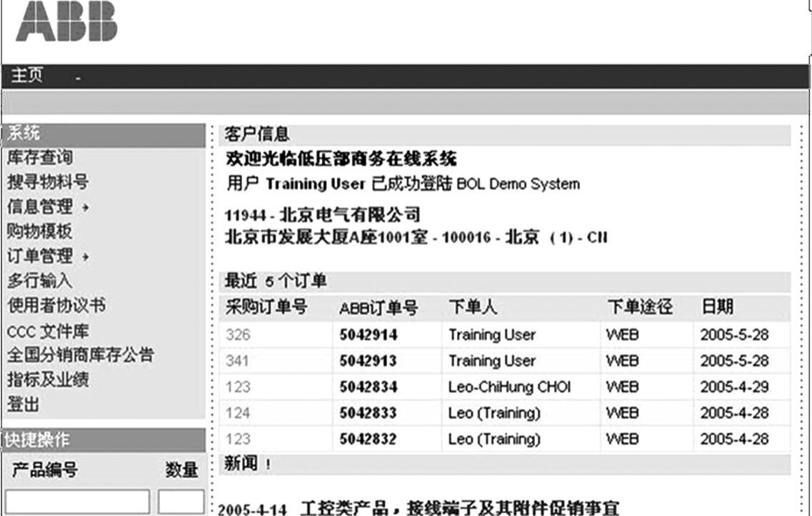Open purchase order 124
The width and height of the screenshot is (812, 516).
click(238, 413)
